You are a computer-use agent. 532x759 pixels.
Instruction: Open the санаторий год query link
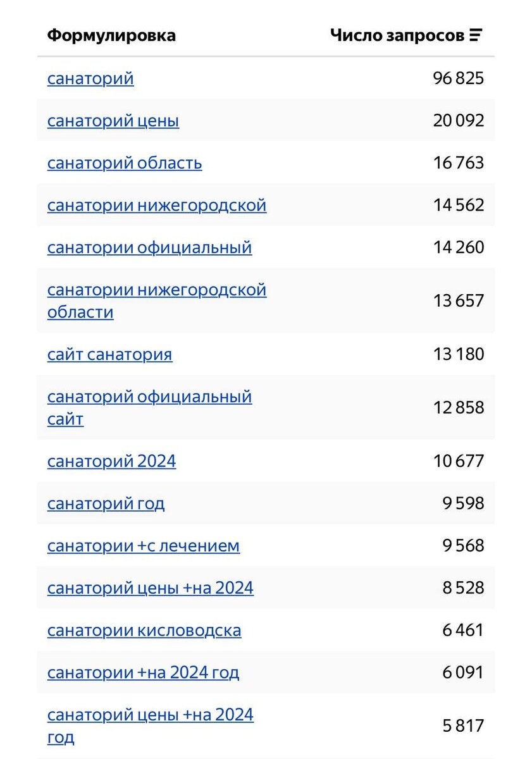point(106,503)
